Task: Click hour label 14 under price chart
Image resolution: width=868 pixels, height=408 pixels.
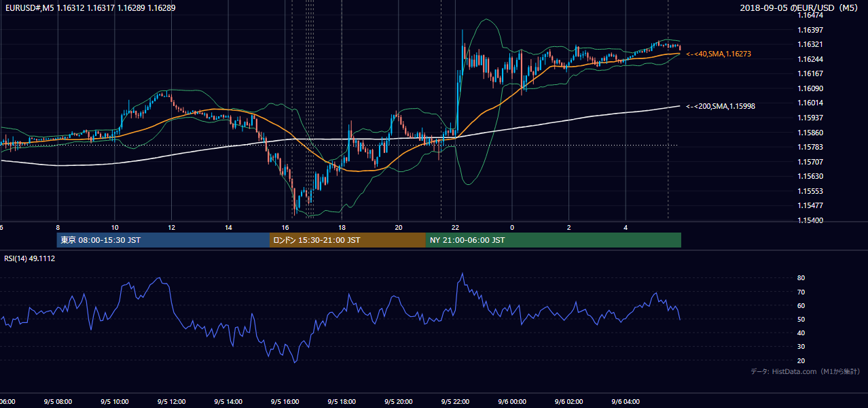Action: [x=228, y=228]
